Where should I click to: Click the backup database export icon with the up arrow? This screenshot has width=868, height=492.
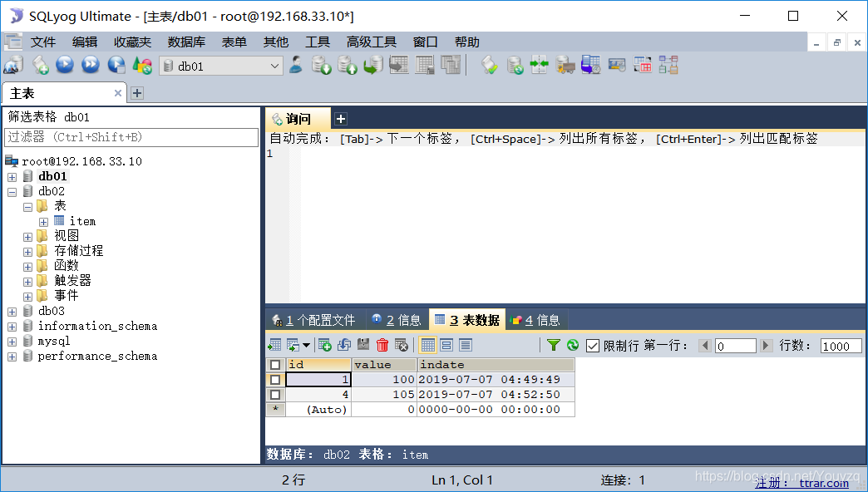347,66
